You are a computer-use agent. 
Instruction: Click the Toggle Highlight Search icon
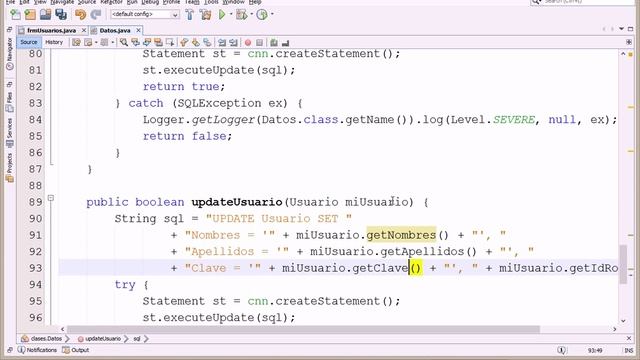158,42
